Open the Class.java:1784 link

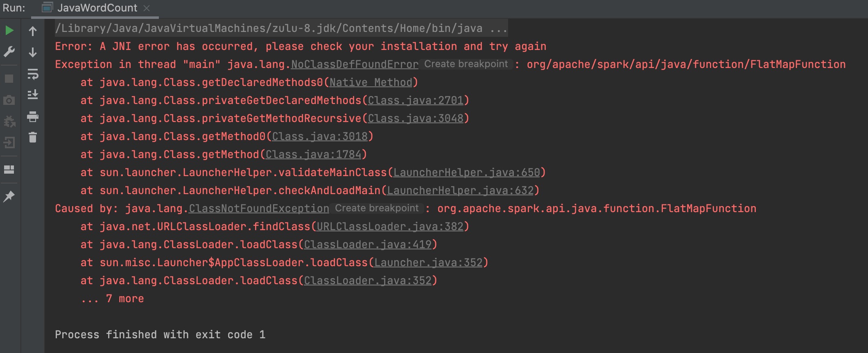point(314,154)
